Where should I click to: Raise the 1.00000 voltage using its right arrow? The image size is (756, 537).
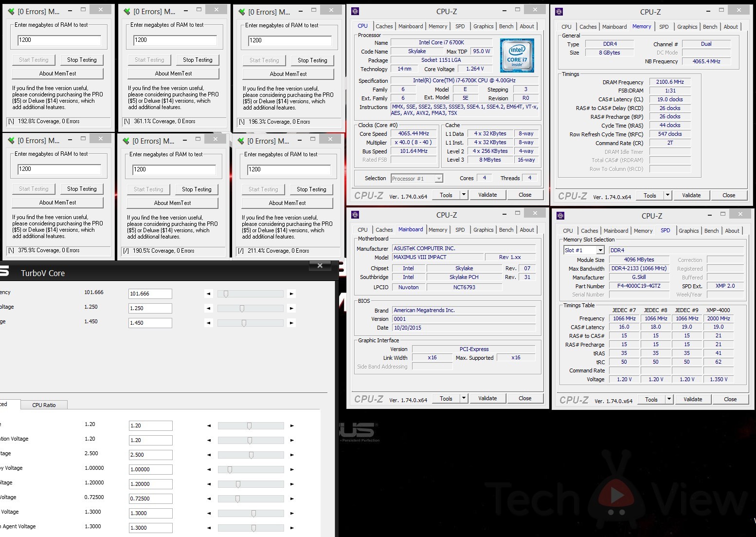pos(292,469)
